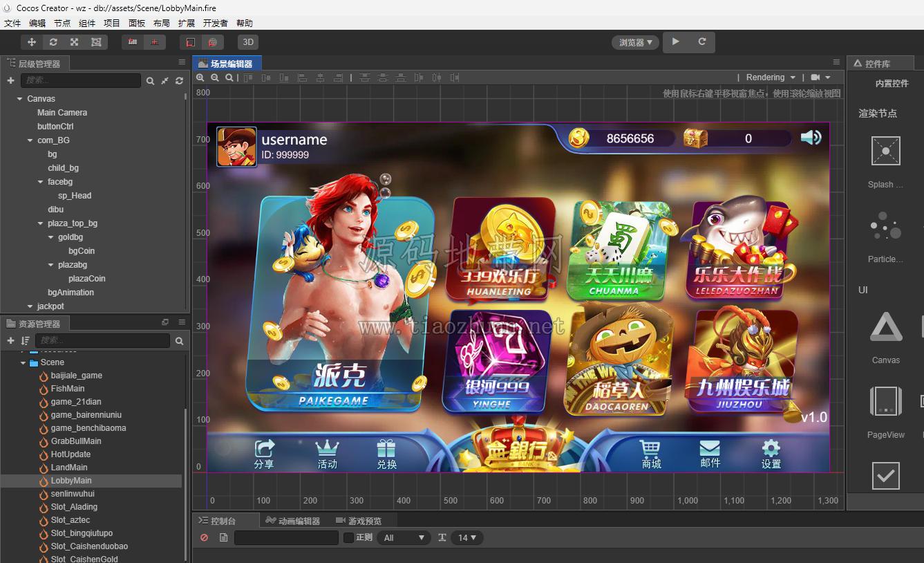Screen dimensions: 924x563
Task: Open the Rendering mode dropdown
Action: point(771,77)
